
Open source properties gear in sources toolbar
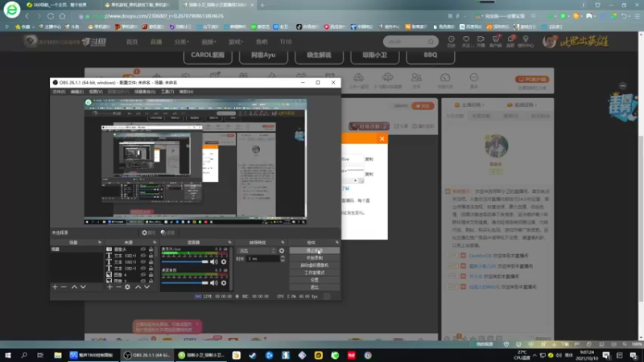(x=128, y=287)
